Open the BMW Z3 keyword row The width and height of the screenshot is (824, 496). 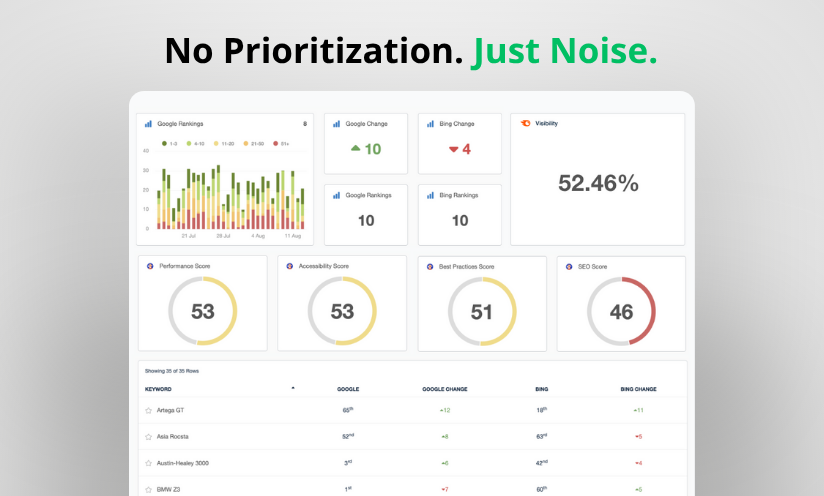click(x=171, y=489)
